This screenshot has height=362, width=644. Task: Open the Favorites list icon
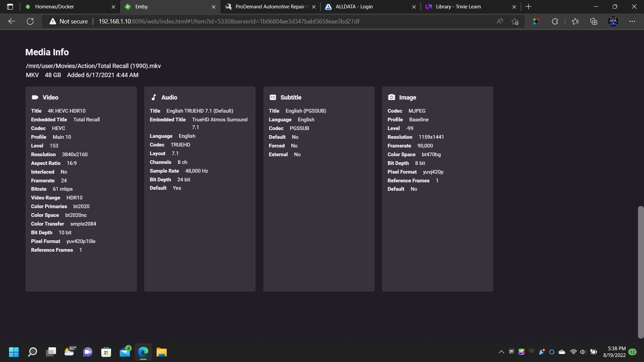point(575,21)
